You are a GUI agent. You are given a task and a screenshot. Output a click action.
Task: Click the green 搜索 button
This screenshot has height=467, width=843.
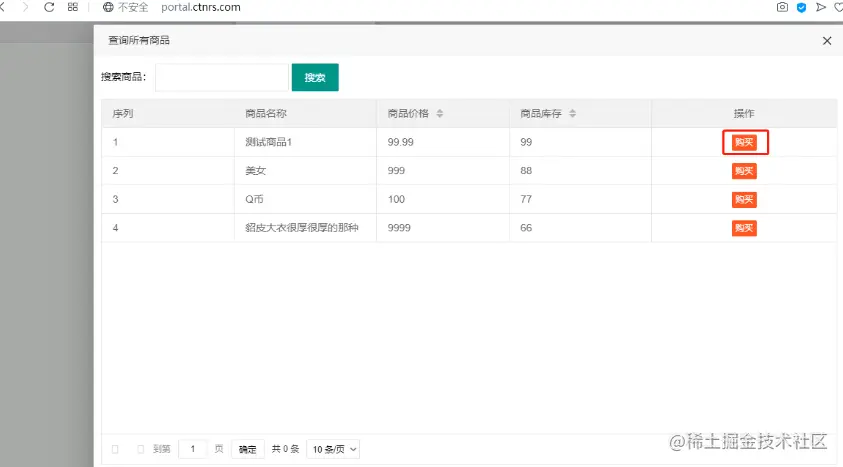click(315, 77)
